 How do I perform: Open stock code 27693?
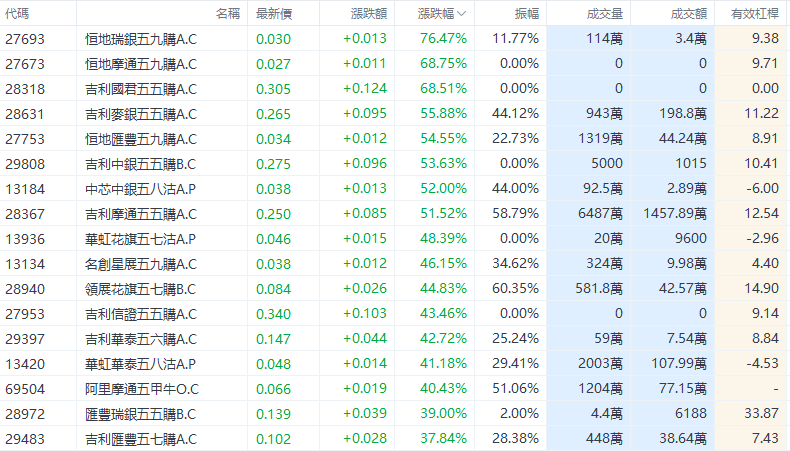coord(25,38)
